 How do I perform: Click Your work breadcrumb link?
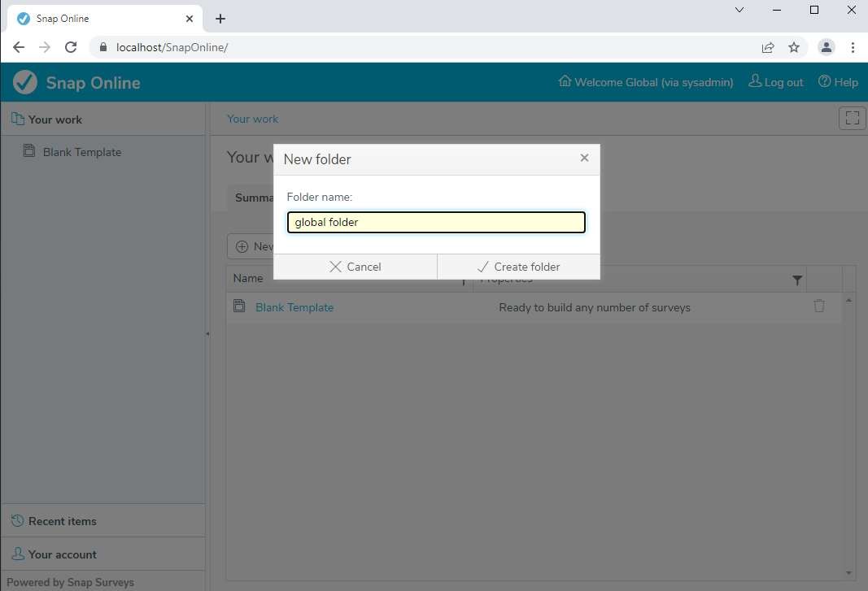tap(252, 119)
